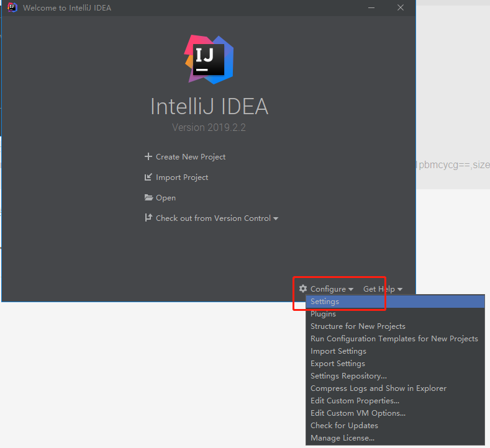Minimize the Welcome to IntelliJ IDEA window
490x448 pixels.
tap(371, 7)
